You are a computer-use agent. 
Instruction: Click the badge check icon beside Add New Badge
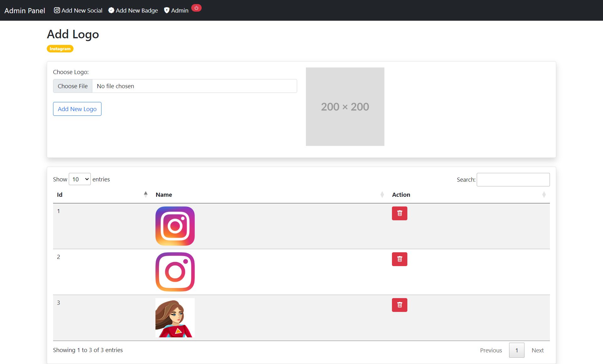coord(111,10)
